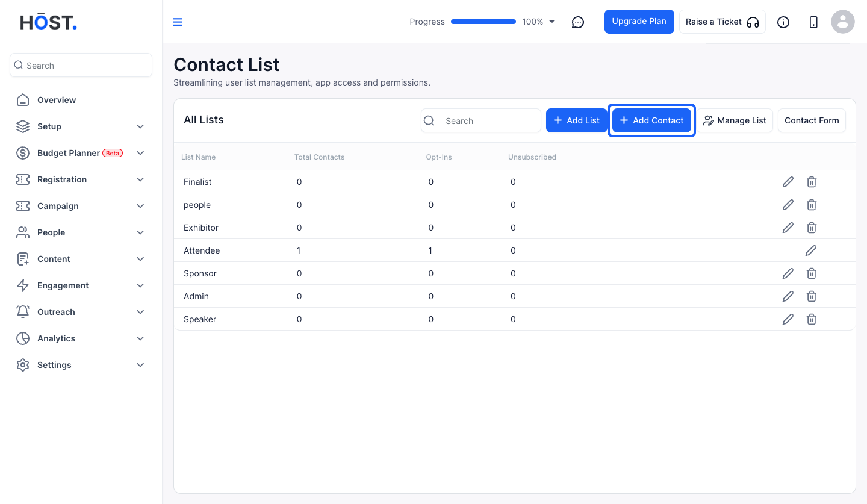This screenshot has height=504, width=867.
Task: Expand the Registration chevron
Action: (140, 179)
